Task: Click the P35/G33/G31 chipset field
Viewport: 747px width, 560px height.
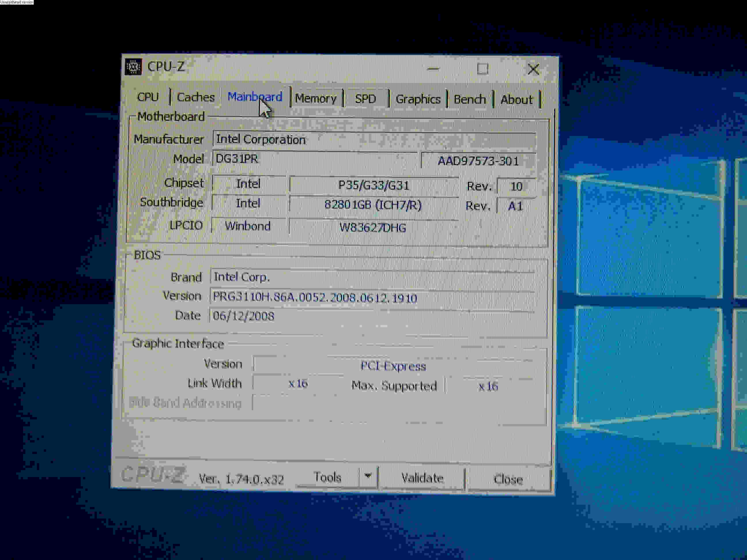Action: tap(374, 185)
